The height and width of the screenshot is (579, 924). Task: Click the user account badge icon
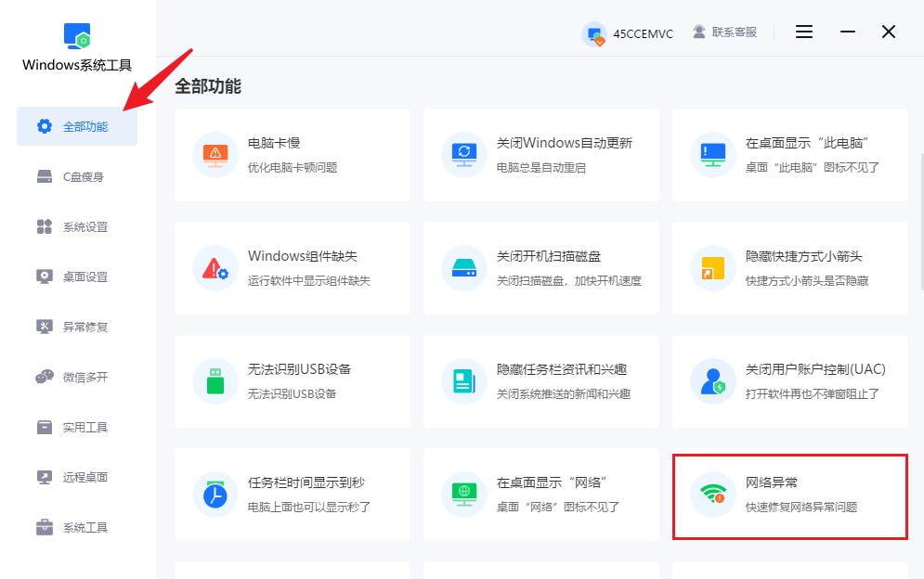coord(594,33)
